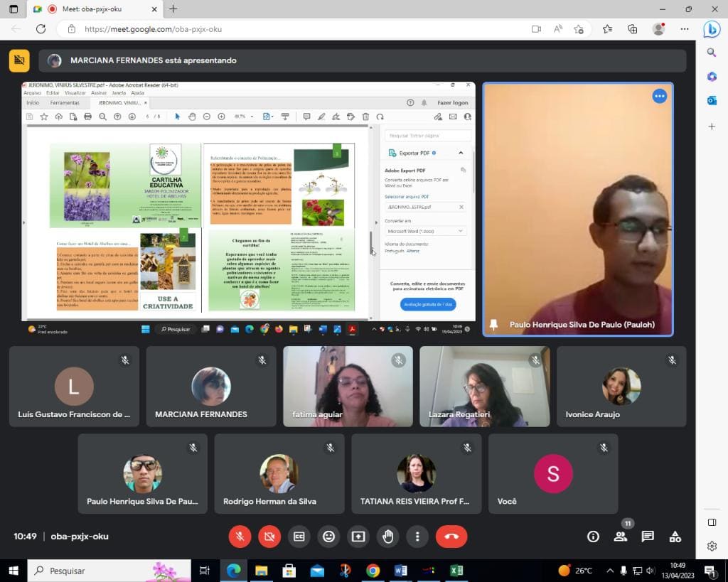The width and height of the screenshot is (728, 582).
Task: Select fatima aguiar's video tile
Action: pos(348,386)
